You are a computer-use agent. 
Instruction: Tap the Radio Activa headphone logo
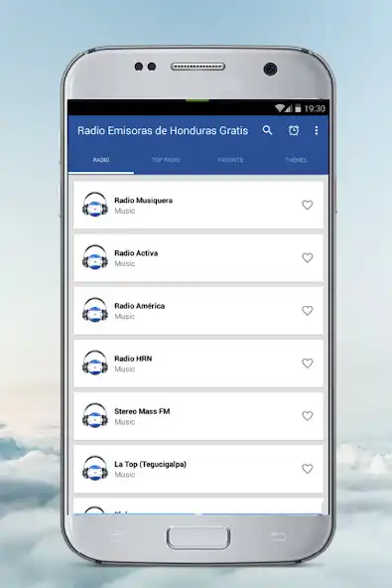tap(95, 257)
